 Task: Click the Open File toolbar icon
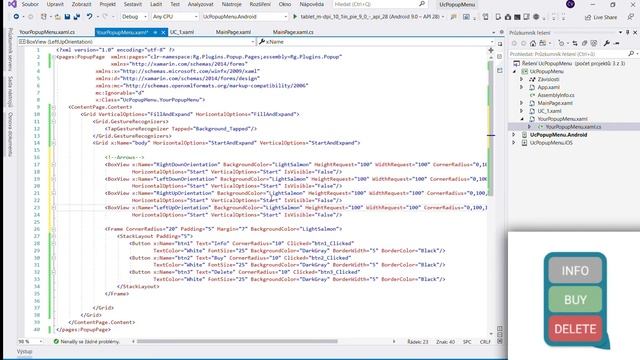point(58,17)
